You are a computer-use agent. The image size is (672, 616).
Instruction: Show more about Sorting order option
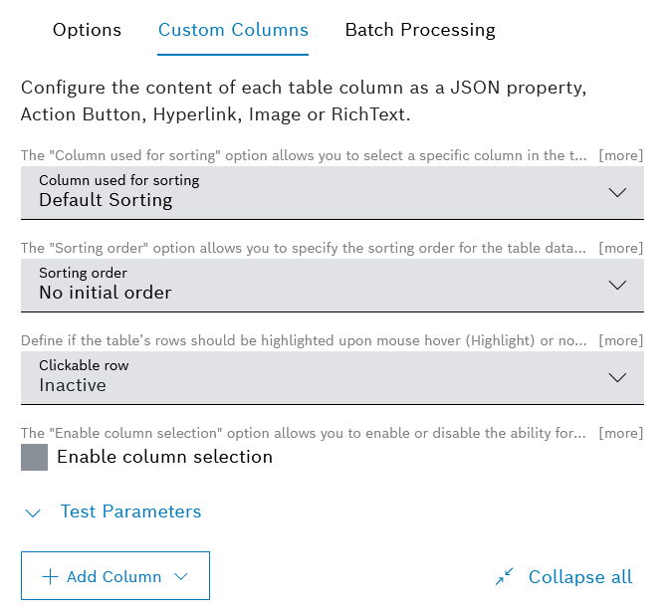tap(620, 248)
